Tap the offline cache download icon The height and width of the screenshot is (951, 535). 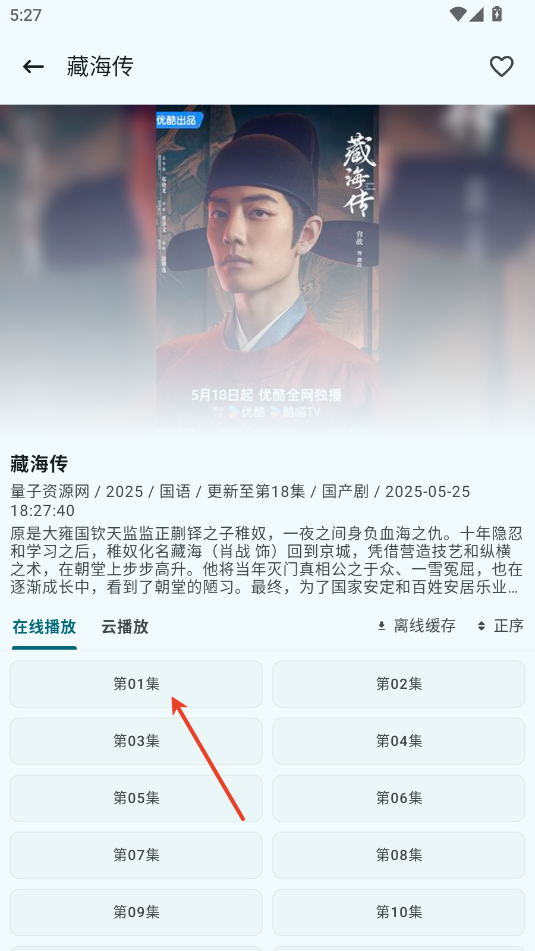click(382, 626)
